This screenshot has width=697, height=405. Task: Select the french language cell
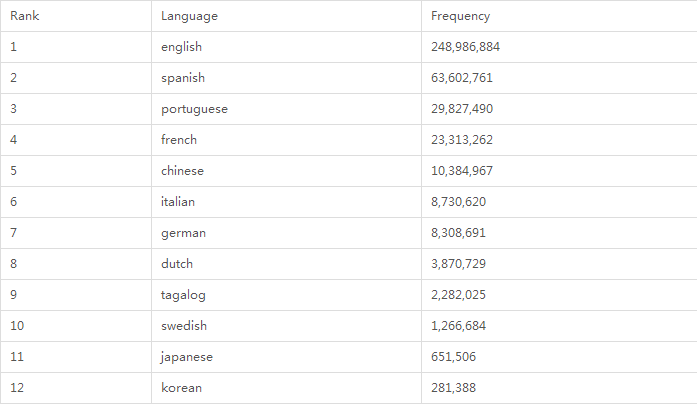point(179,140)
